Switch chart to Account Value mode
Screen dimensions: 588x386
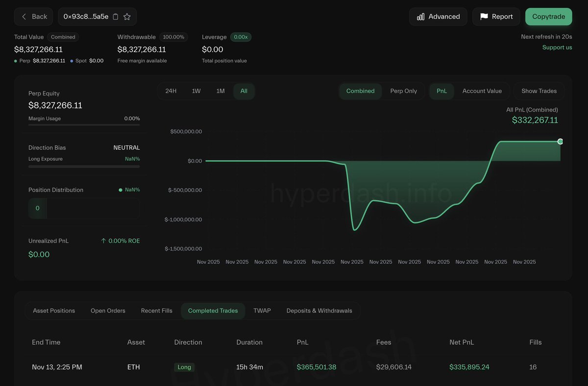tap(482, 91)
